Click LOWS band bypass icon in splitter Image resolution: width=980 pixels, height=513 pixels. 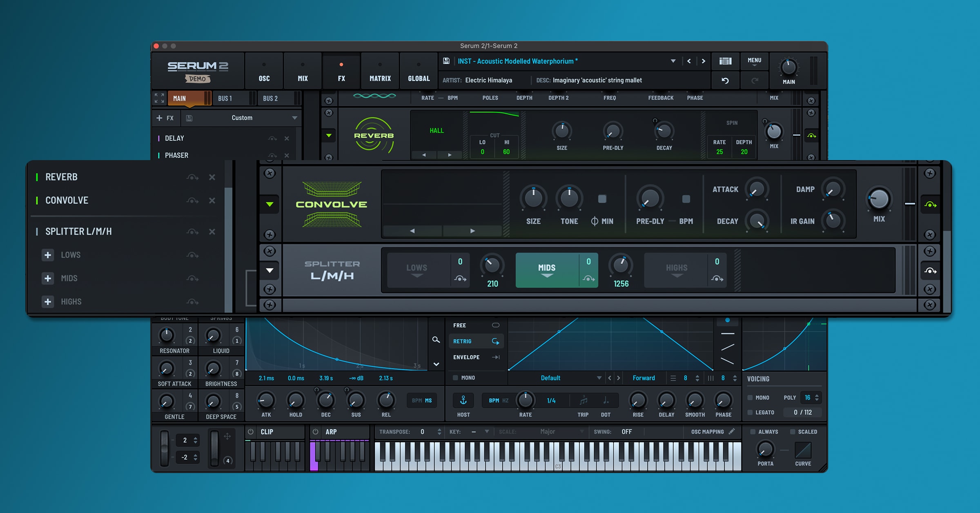[x=460, y=279]
